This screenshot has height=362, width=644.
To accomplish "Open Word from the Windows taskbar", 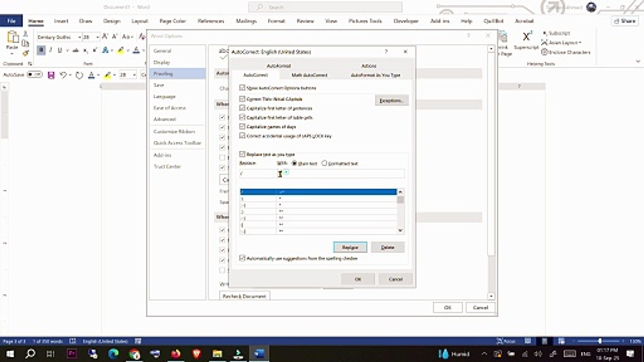I will point(259,354).
